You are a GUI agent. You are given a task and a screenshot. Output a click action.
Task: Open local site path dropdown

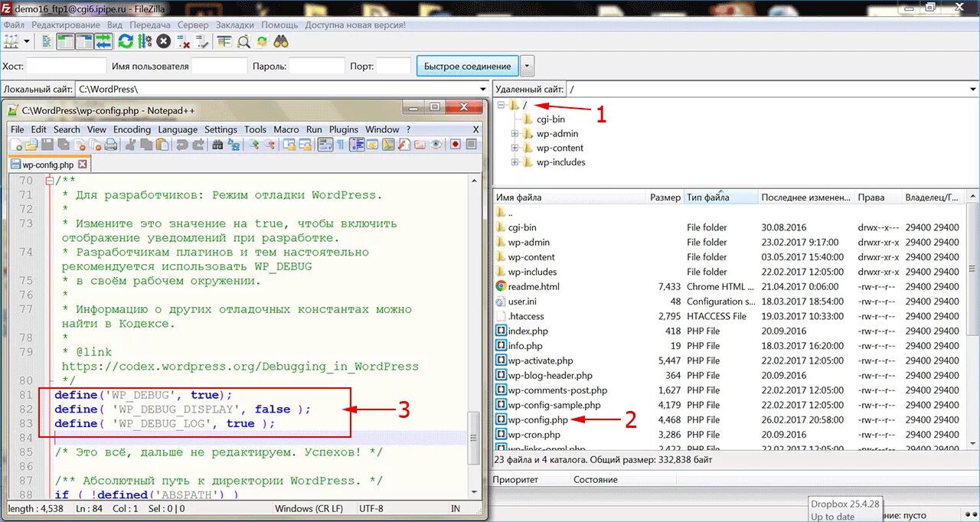click(482, 90)
